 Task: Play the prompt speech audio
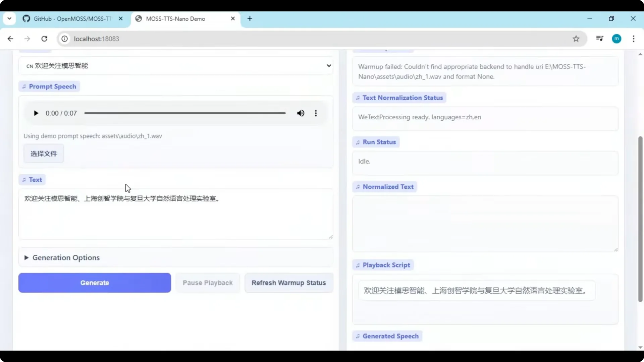(36, 113)
